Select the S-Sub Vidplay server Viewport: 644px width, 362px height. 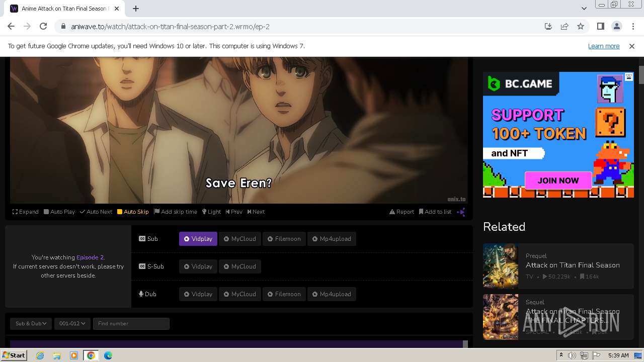point(198,266)
